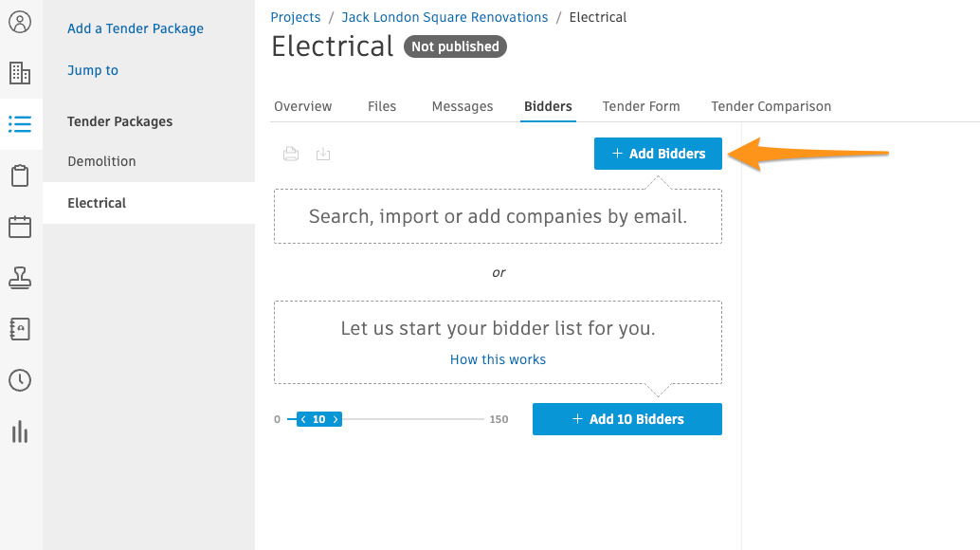Open the address book icon in sidebar

point(20,329)
